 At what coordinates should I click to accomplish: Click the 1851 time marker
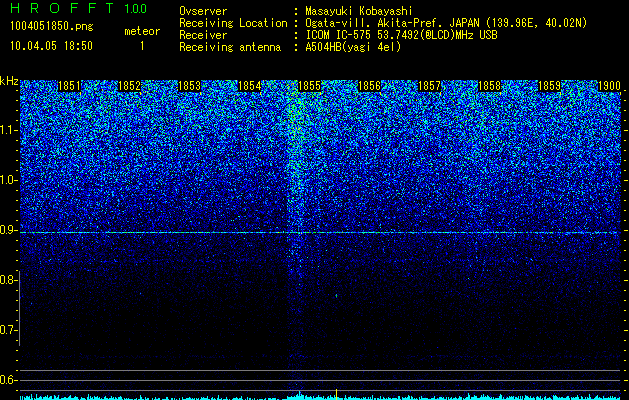(69, 86)
